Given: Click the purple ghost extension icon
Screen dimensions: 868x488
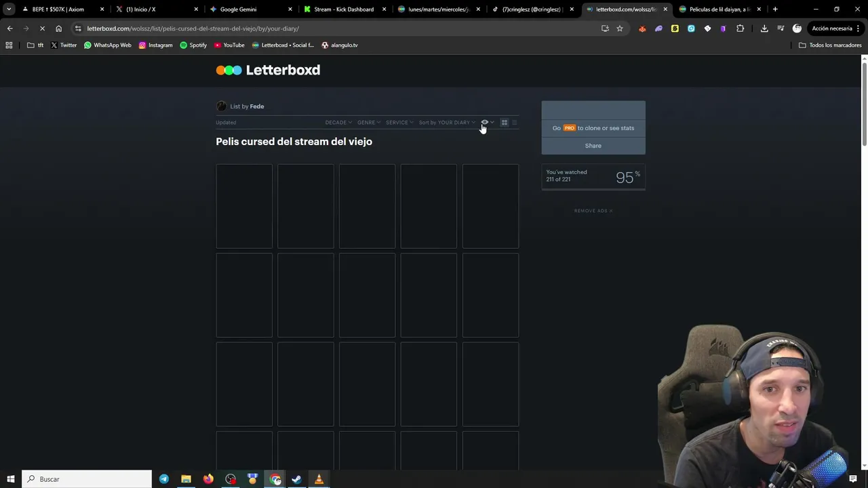Looking at the screenshot, I should pos(658,28).
